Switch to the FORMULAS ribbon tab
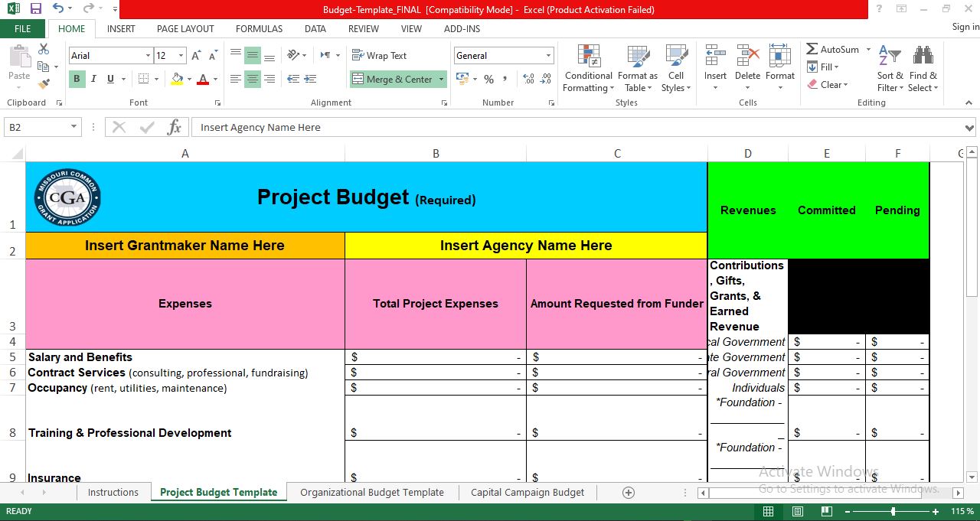 pyautogui.click(x=259, y=28)
